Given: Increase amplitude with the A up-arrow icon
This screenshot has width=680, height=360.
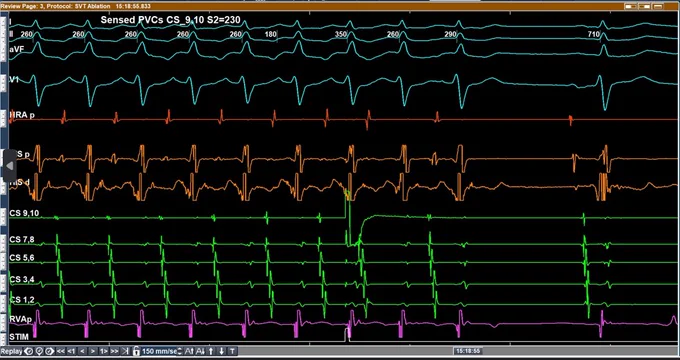Looking at the screenshot, I should point(189,351).
